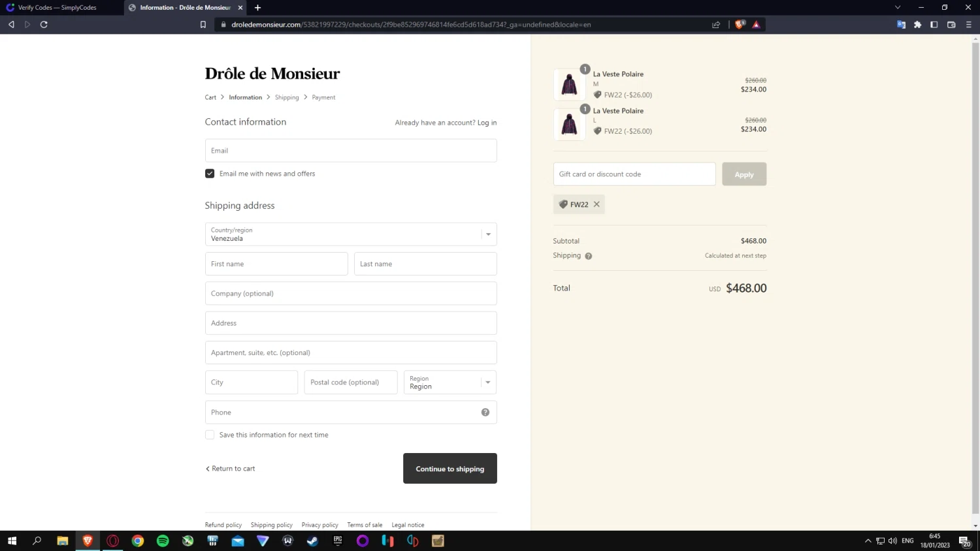Viewport: 980px width, 551px height.
Task: Click the browser back arrow
Action: coord(11,24)
